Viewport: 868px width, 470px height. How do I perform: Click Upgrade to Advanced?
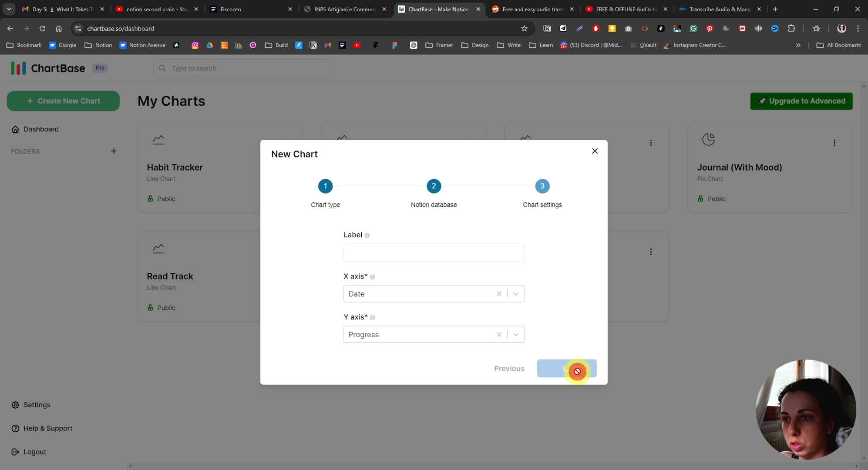pyautogui.click(x=801, y=101)
